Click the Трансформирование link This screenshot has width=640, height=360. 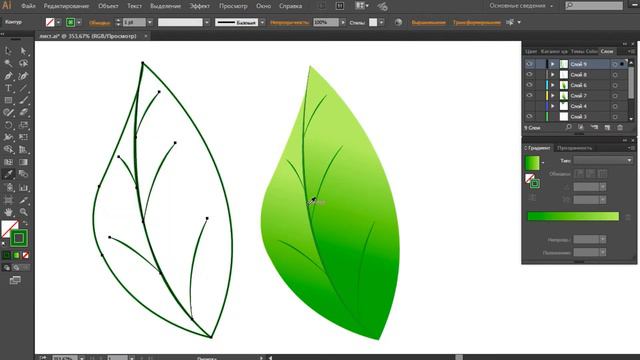coord(477,22)
